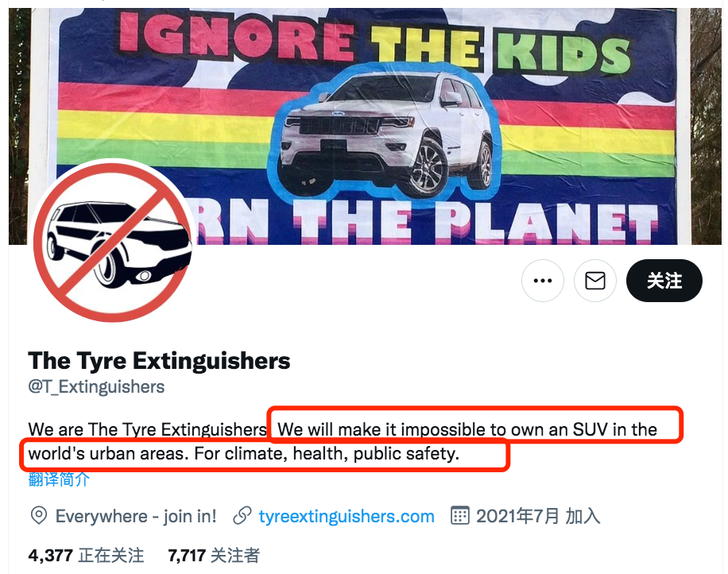Click the envelope message icon

(x=595, y=281)
